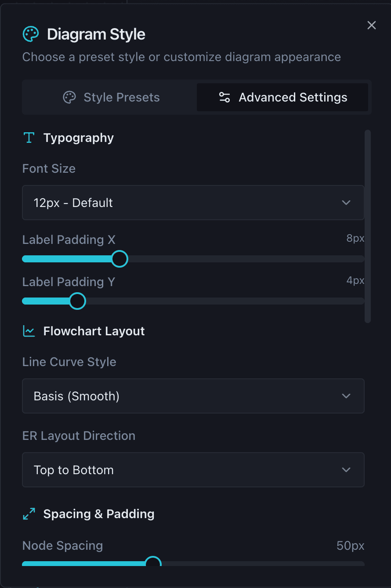Click the Label Padding Y slider handle
Image resolution: width=391 pixels, height=588 pixels.
click(77, 301)
